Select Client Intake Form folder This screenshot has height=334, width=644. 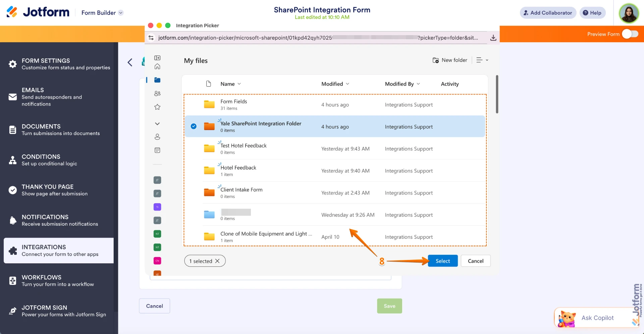tap(335, 193)
